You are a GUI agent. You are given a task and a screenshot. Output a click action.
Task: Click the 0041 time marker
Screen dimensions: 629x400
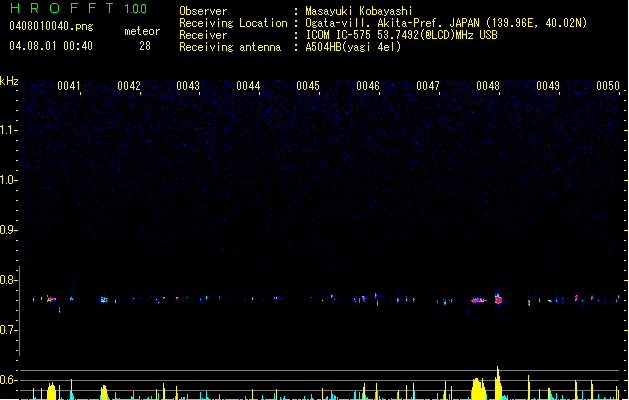69,86
